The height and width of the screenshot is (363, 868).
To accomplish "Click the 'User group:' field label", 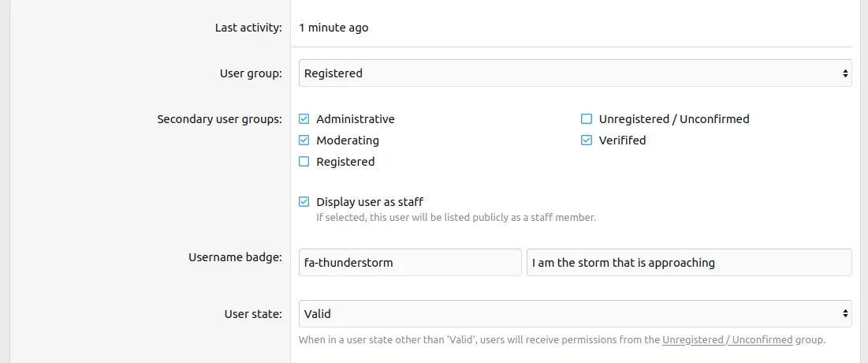I will click(x=250, y=73).
